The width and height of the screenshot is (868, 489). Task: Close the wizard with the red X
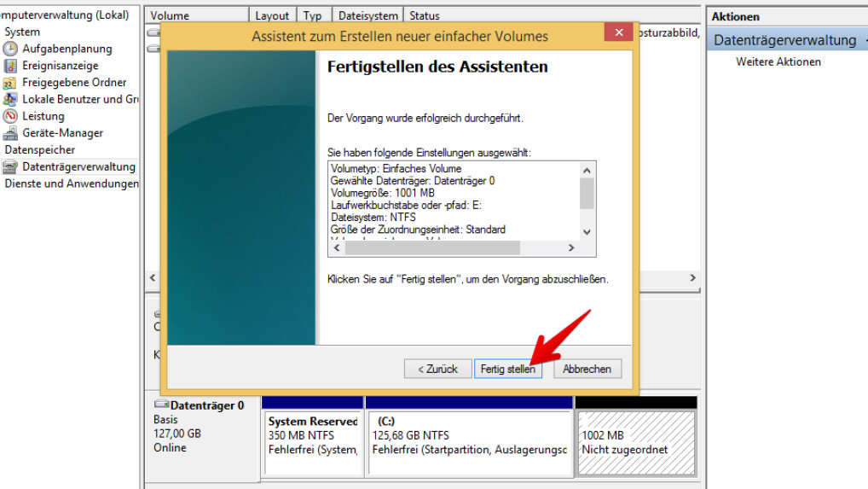pyautogui.click(x=619, y=32)
